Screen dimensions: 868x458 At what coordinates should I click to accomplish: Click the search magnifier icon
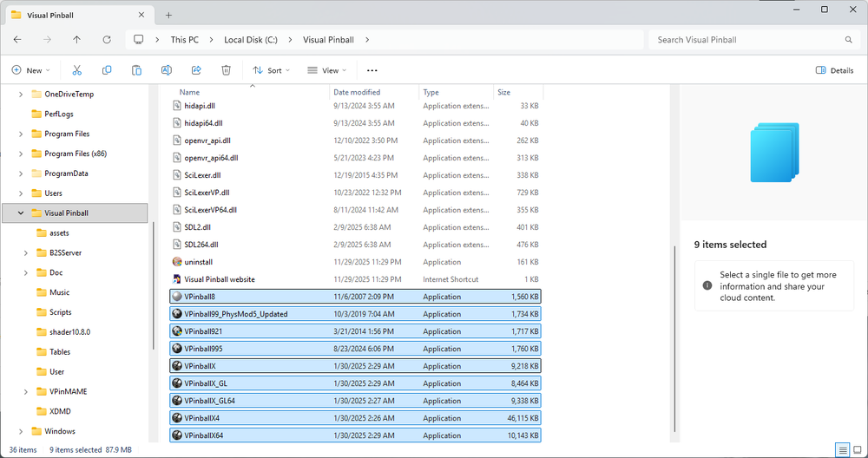click(x=849, y=40)
